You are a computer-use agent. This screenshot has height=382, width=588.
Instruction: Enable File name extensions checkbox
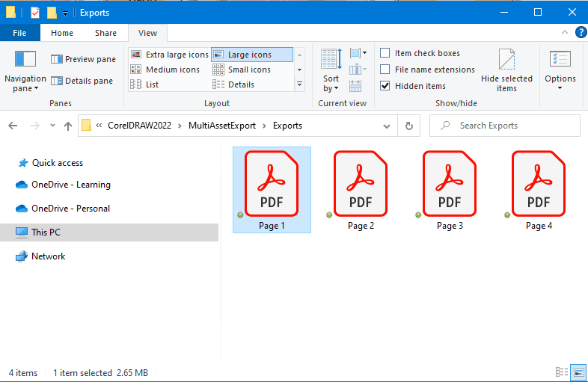point(385,70)
